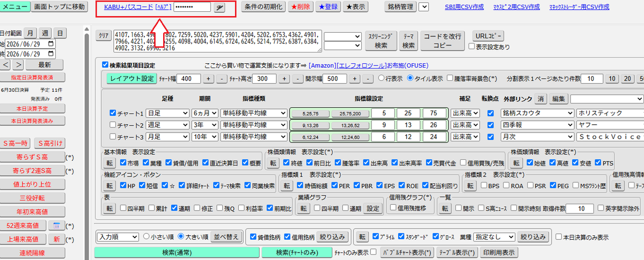The image size is (644, 260).
Task: Click 画面トップに移動 button
Action: click(x=59, y=7)
